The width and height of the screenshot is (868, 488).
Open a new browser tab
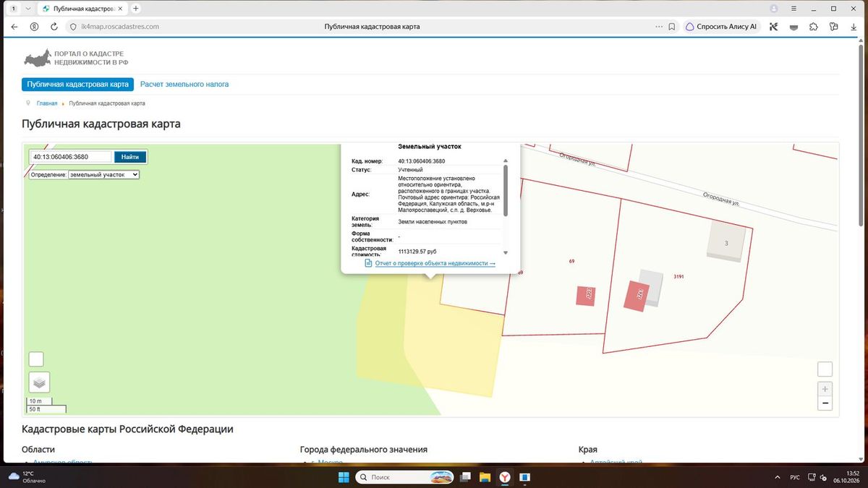135,9
